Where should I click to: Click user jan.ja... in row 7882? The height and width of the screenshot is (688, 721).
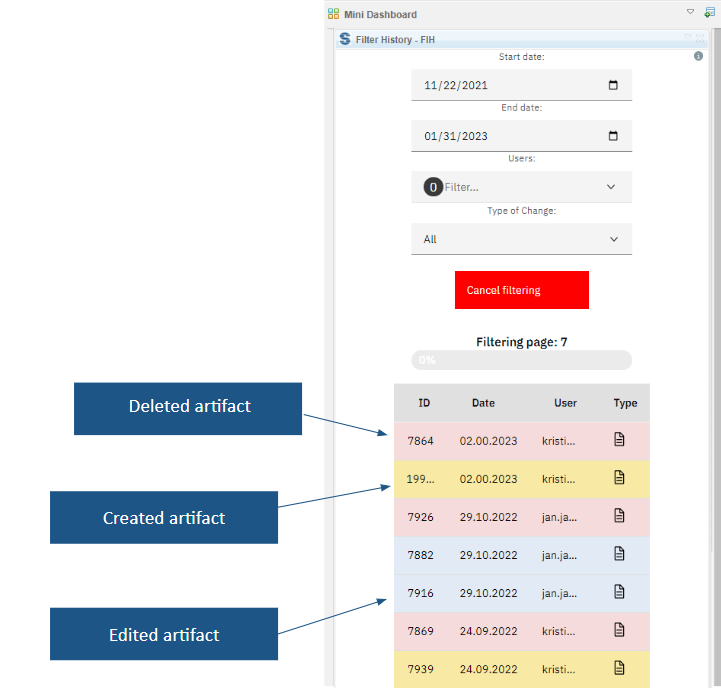click(x=559, y=555)
